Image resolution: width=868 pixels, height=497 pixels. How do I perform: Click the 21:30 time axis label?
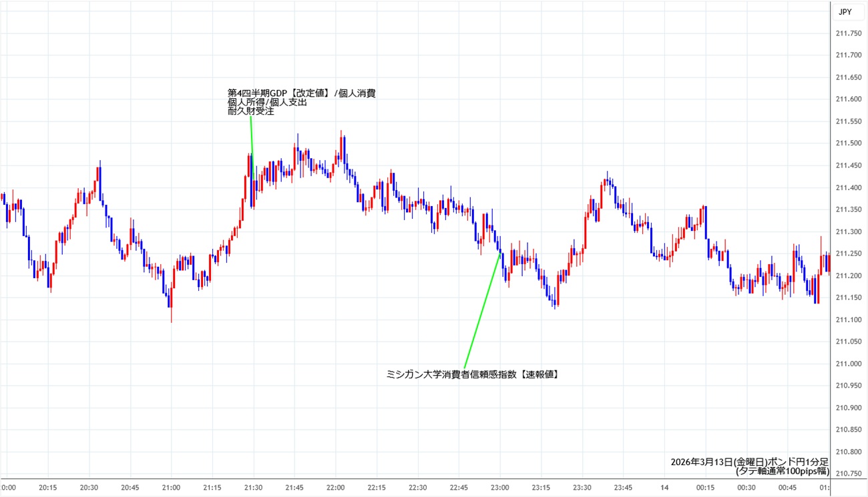[x=254, y=488]
